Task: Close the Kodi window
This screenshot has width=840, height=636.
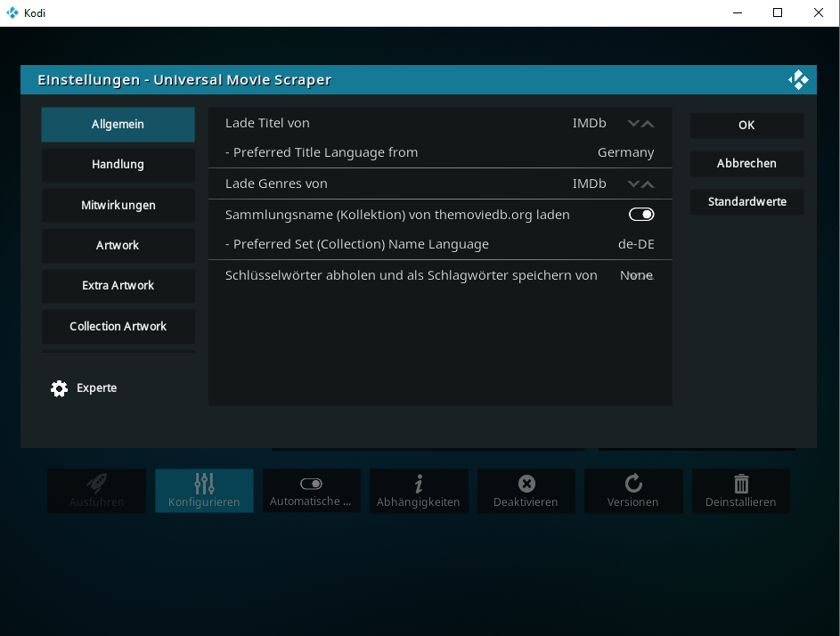Action: tap(819, 12)
